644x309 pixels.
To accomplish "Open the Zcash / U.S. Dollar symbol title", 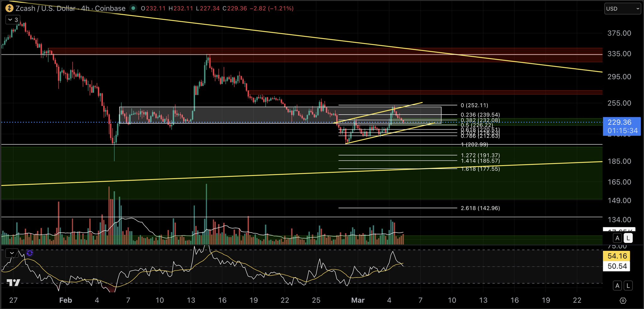I will [70, 8].
